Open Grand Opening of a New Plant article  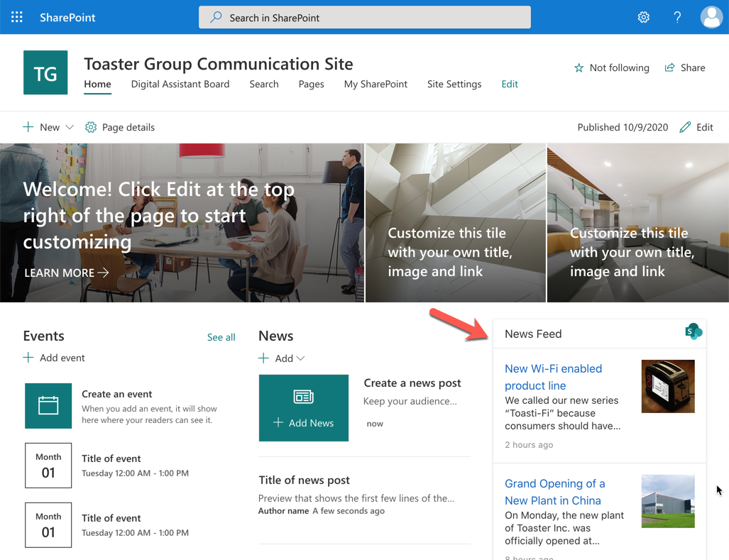click(554, 492)
